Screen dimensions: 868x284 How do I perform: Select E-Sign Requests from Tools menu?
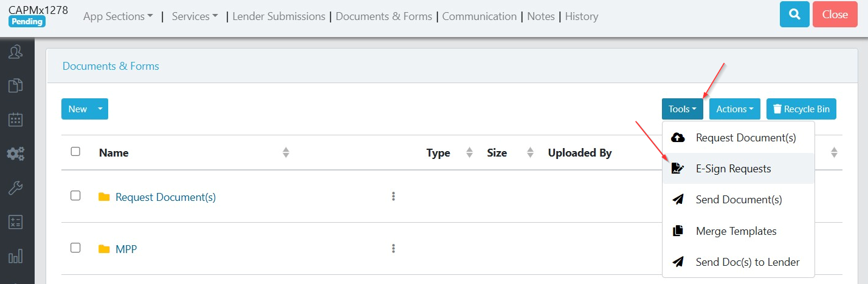(733, 169)
